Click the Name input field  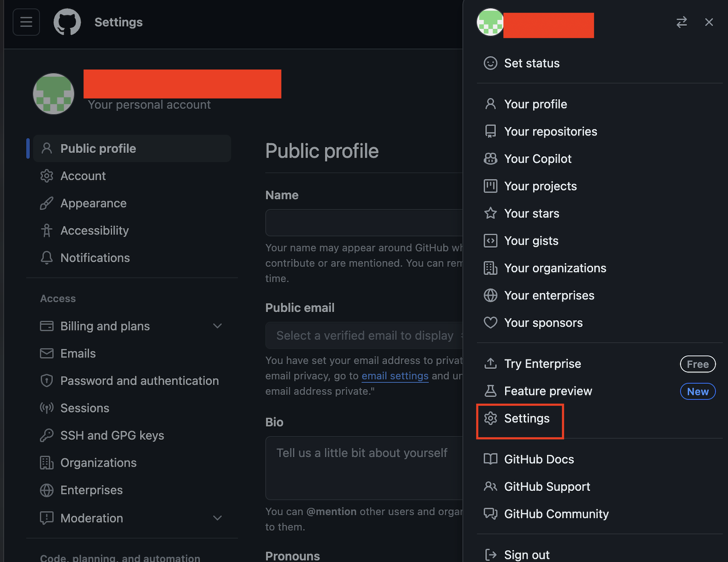pyautogui.click(x=365, y=222)
